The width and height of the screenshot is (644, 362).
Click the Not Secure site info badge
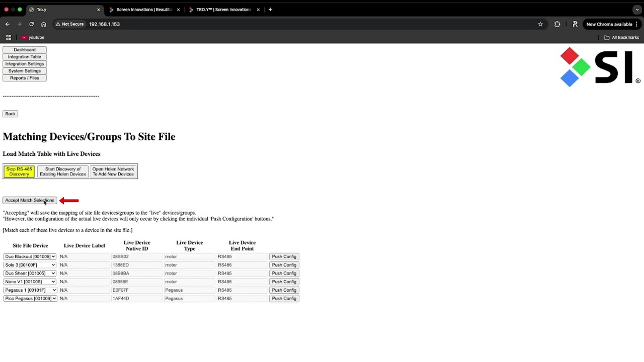point(69,24)
